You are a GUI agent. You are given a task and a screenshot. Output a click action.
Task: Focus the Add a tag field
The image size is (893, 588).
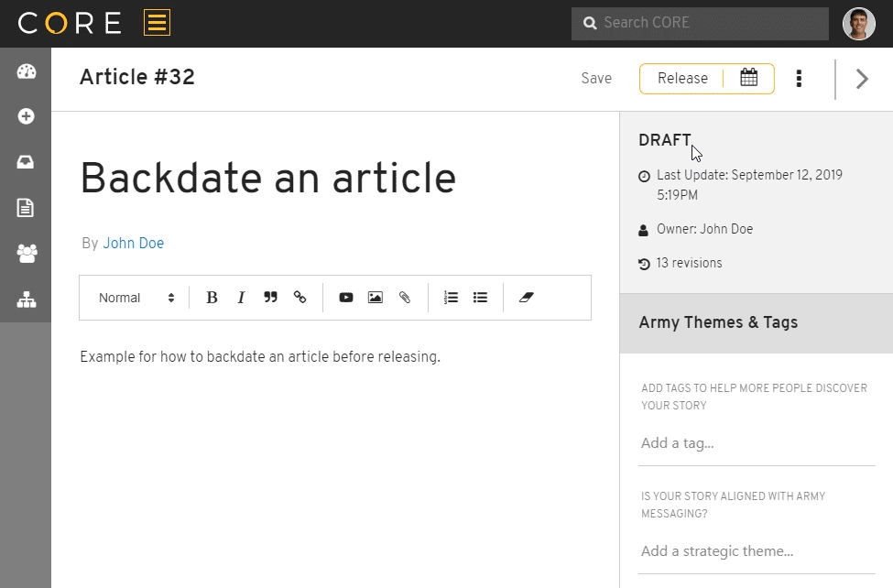(757, 443)
